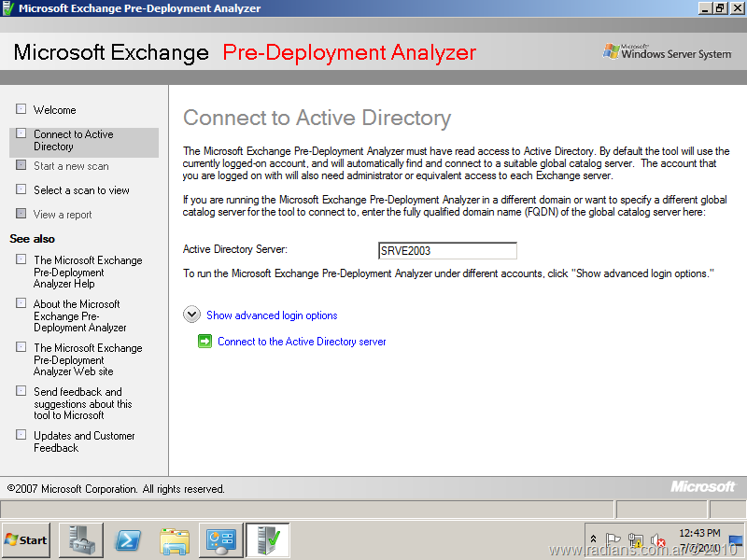Open Windows Explorer folder icon in taskbar

coord(175,539)
